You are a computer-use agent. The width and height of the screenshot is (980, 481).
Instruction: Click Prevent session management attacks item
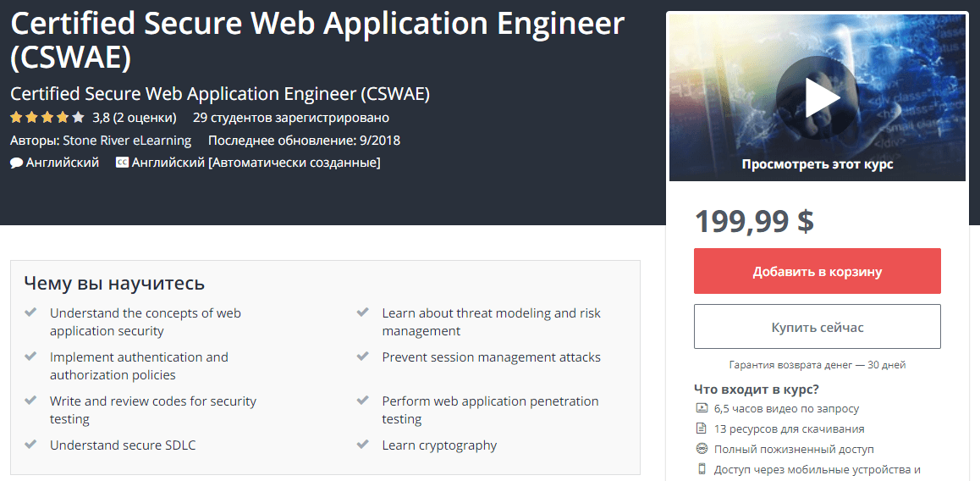(491, 357)
